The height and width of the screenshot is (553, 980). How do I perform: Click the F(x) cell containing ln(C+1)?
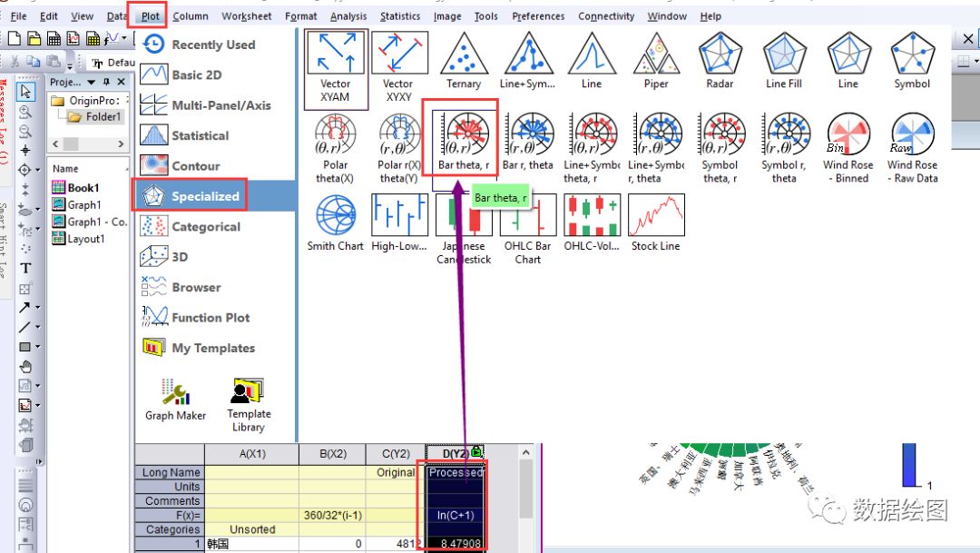(456, 515)
